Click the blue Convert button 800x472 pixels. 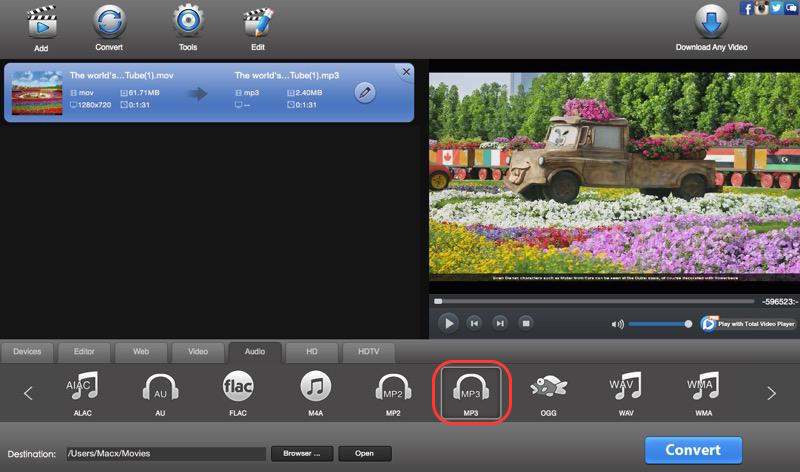tap(693, 449)
